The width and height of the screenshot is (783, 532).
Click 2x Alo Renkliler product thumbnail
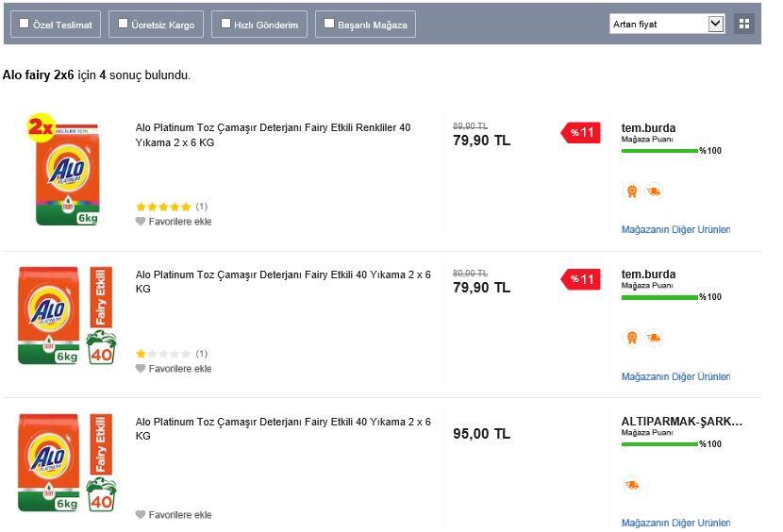65,170
